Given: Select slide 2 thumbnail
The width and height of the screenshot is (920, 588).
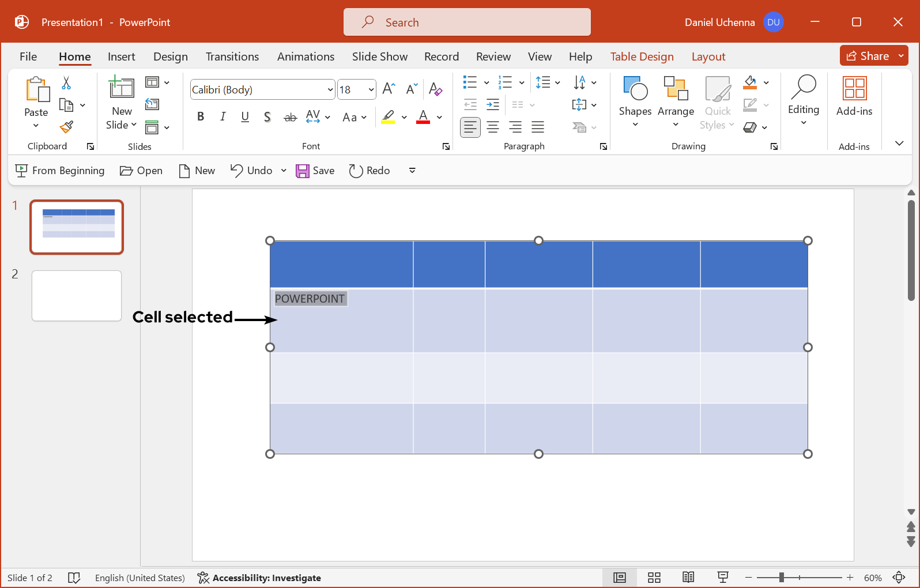Looking at the screenshot, I should click(x=77, y=296).
